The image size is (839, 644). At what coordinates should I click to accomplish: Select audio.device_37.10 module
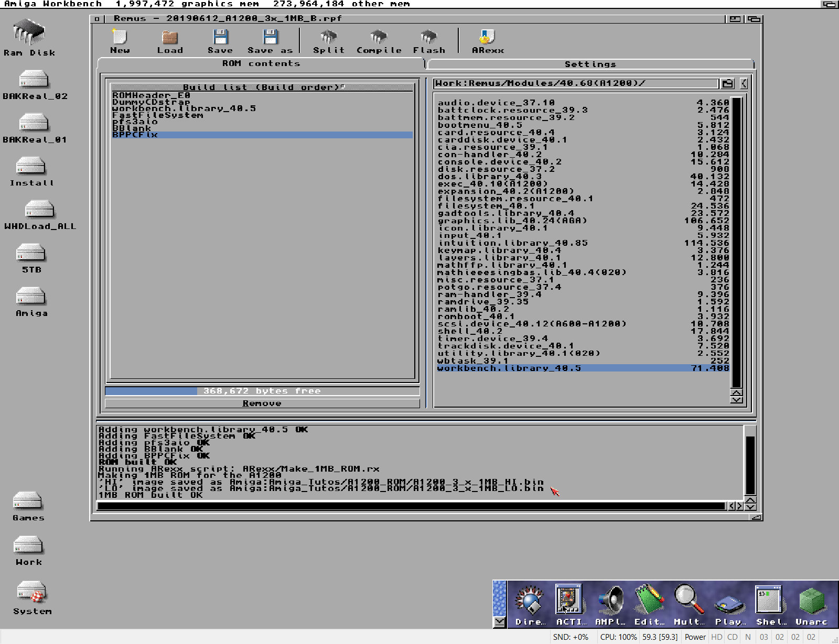583,103
